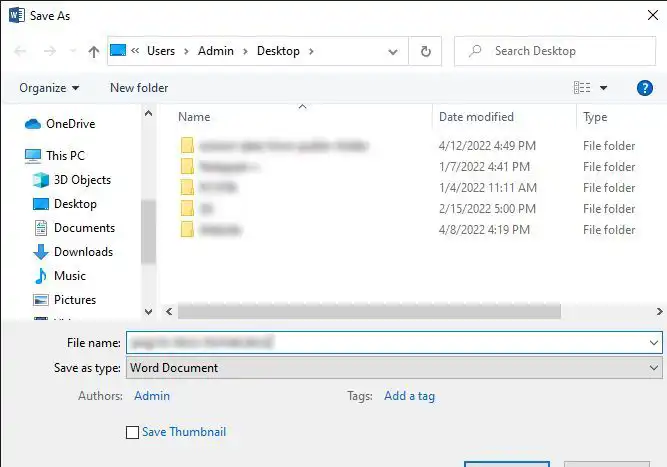
Task: Open the Save as type dropdown
Action: pyautogui.click(x=394, y=368)
